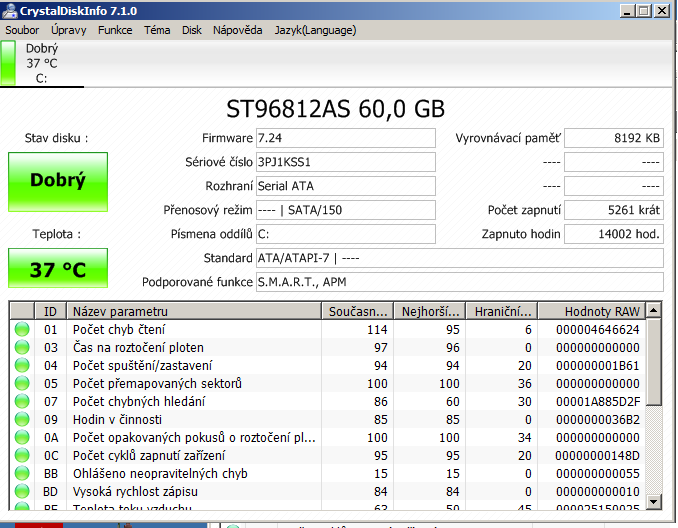This screenshot has width=678, height=528.
Task: Click green status icon for Počet chyb čtení
Action: [x=22, y=330]
